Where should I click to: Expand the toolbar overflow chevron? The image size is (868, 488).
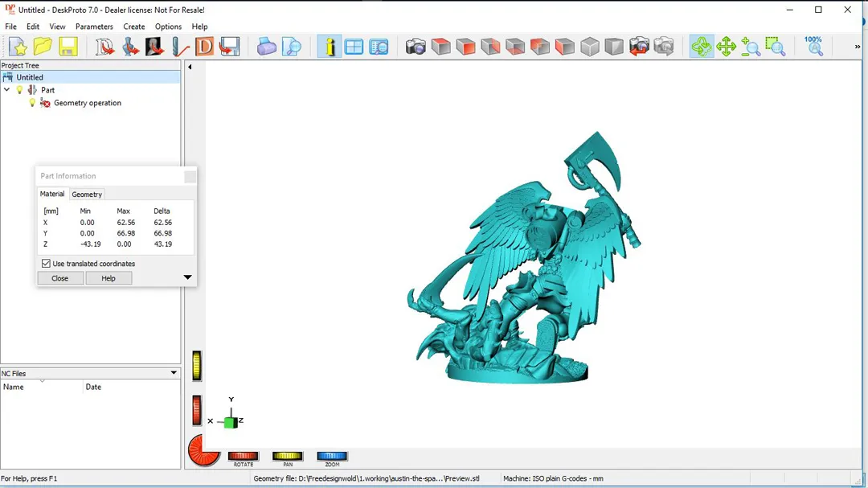[858, 47]
